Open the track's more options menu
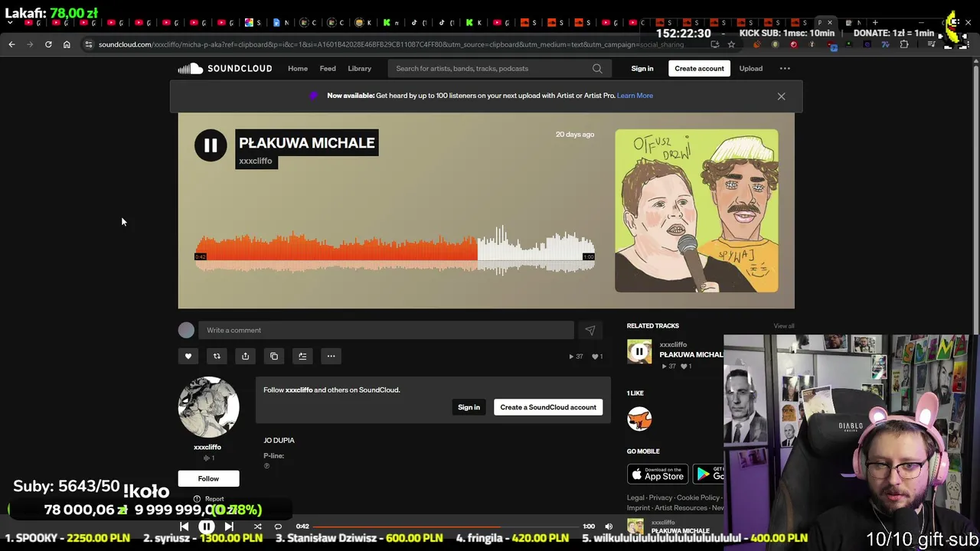 331,356
